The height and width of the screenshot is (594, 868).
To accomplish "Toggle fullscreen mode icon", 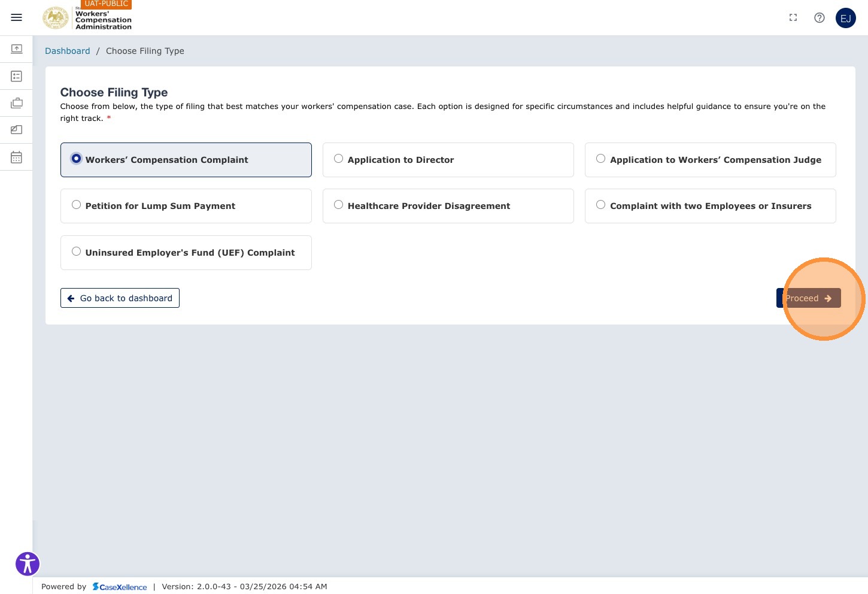I will 793,17.
